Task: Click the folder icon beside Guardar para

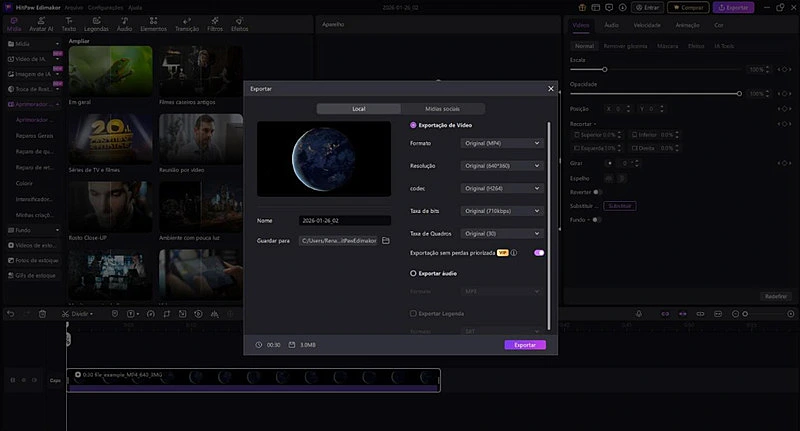Action: [x=386, y=241]
